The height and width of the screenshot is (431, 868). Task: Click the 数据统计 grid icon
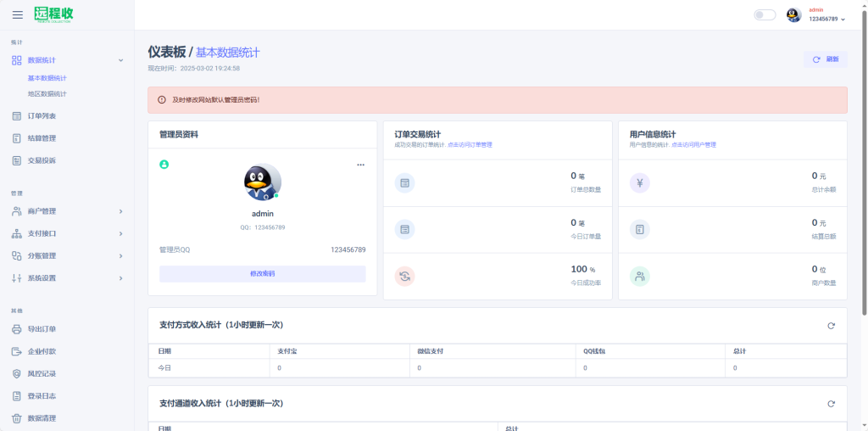(17, 60)
